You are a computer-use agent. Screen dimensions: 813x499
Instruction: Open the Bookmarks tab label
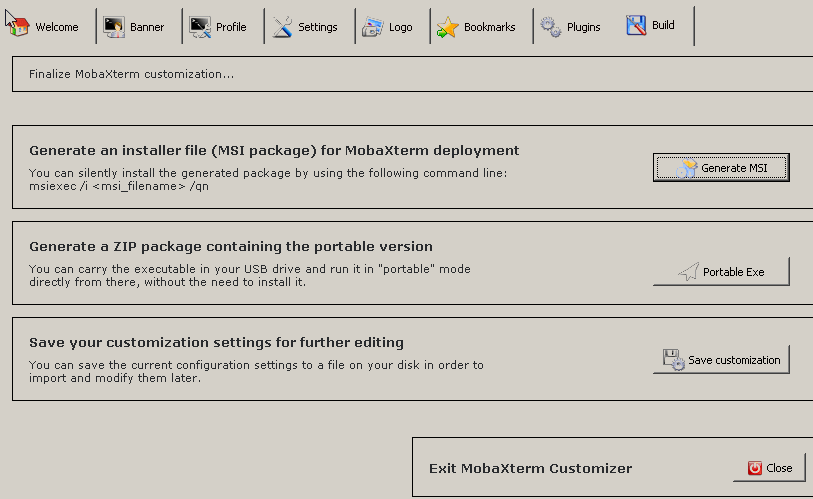click(490, 27)
